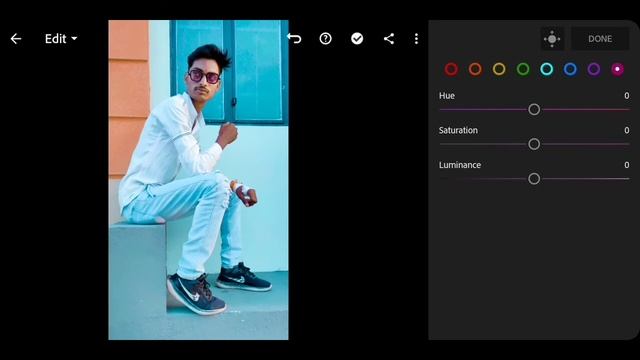Select the aqua color channel

(x=547, y=69)
